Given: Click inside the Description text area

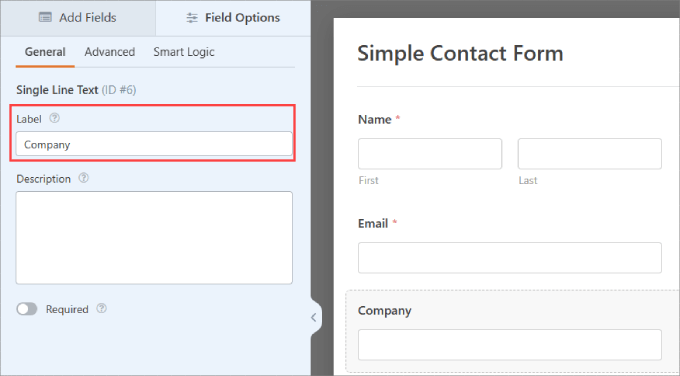Looking at the screenshot, I should coord(154,238).
